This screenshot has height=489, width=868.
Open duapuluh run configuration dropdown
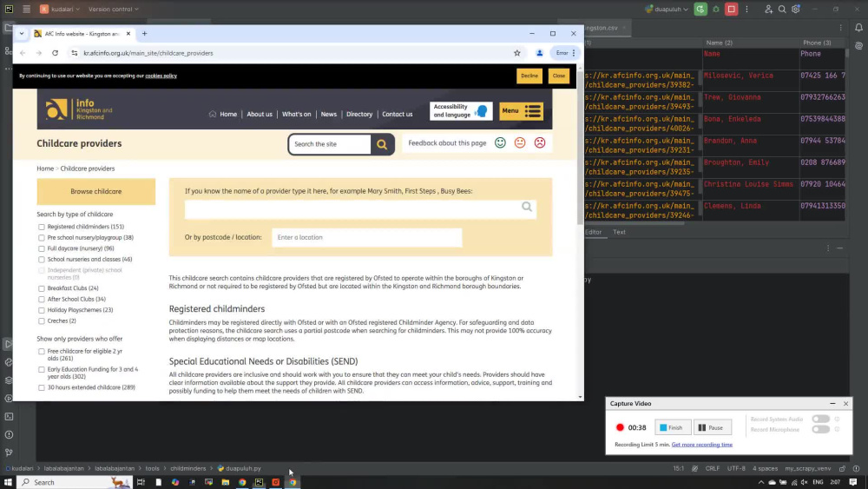tap(667, 9)
